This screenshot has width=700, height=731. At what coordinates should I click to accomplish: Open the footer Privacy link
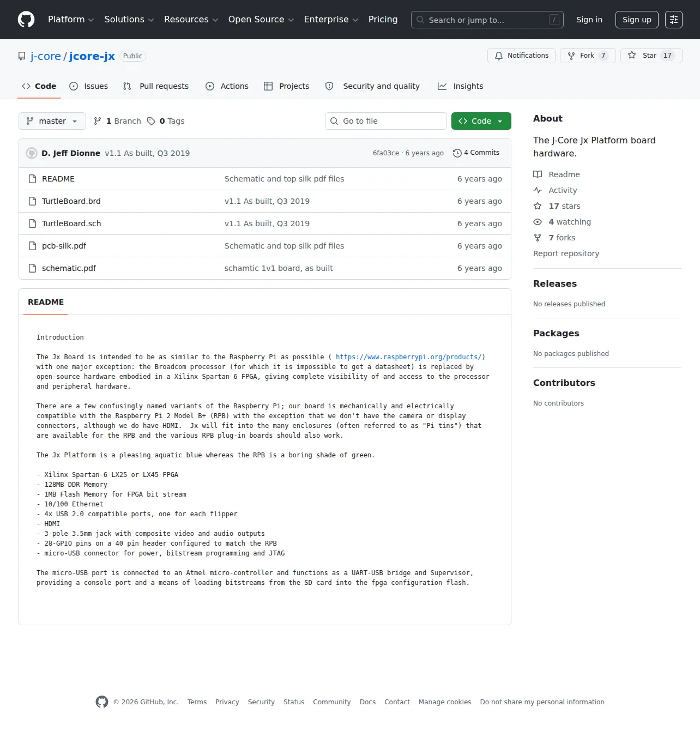coord(227,702)
